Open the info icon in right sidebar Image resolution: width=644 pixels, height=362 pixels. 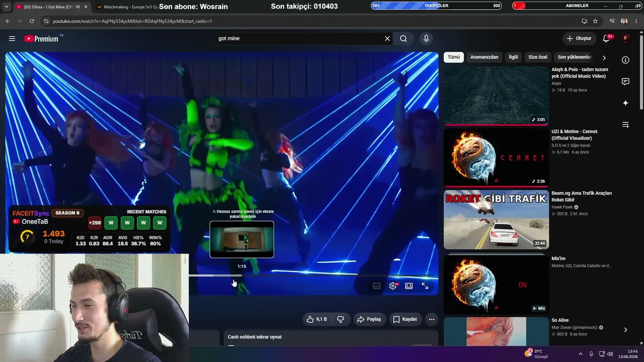(625, 60)
